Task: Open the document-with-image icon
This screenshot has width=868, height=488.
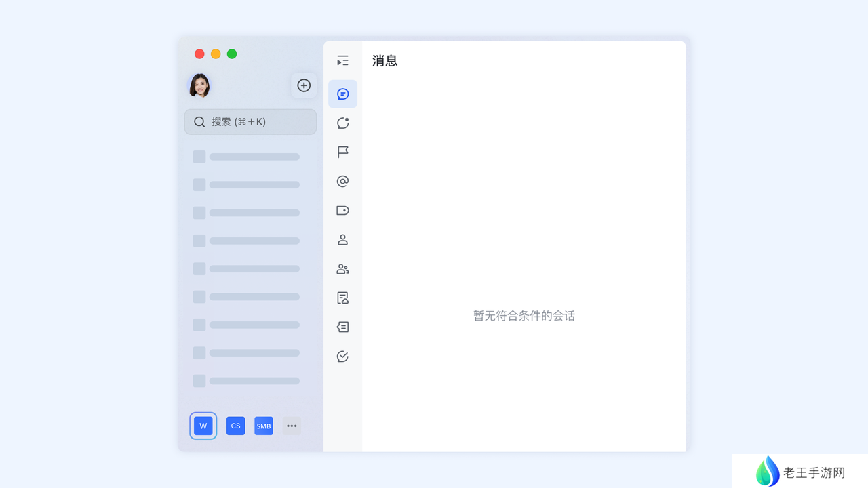Action: click(x=342, y=298)
